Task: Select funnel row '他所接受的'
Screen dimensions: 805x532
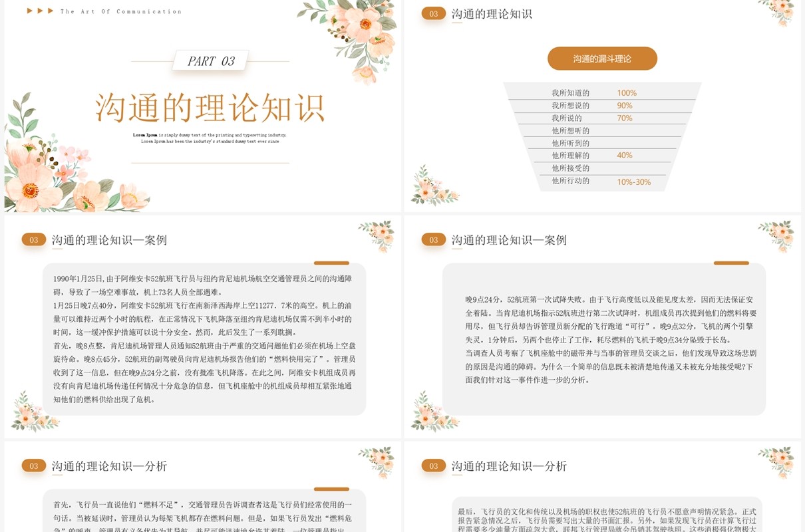Action: click(x=570, y=168)
